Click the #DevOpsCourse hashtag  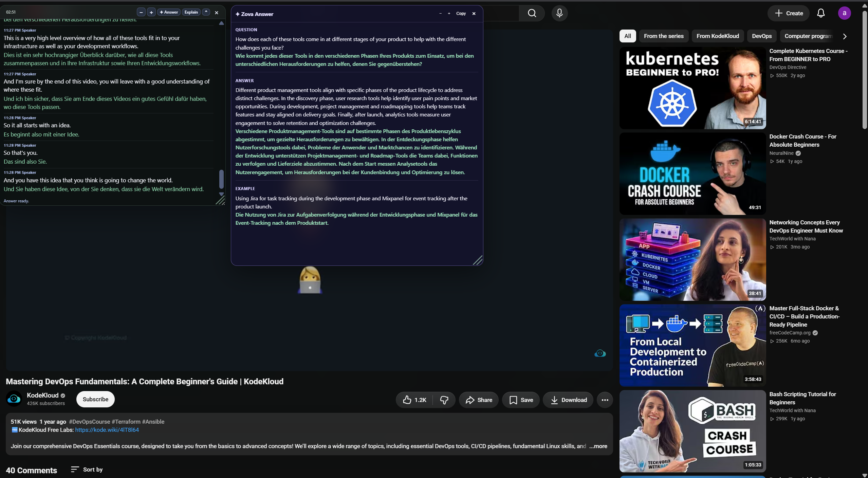point(90,422)
